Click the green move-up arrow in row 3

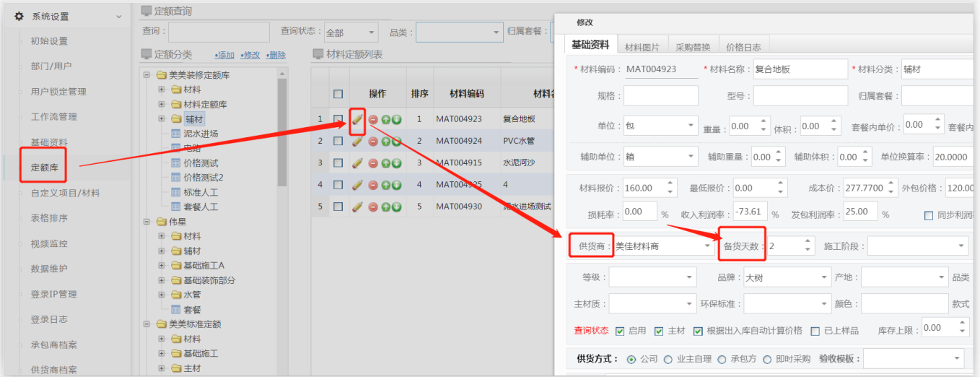tap(386, 163)
